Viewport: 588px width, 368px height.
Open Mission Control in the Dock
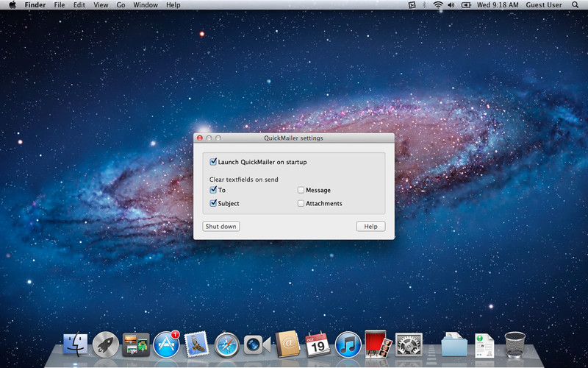(136, 344)
